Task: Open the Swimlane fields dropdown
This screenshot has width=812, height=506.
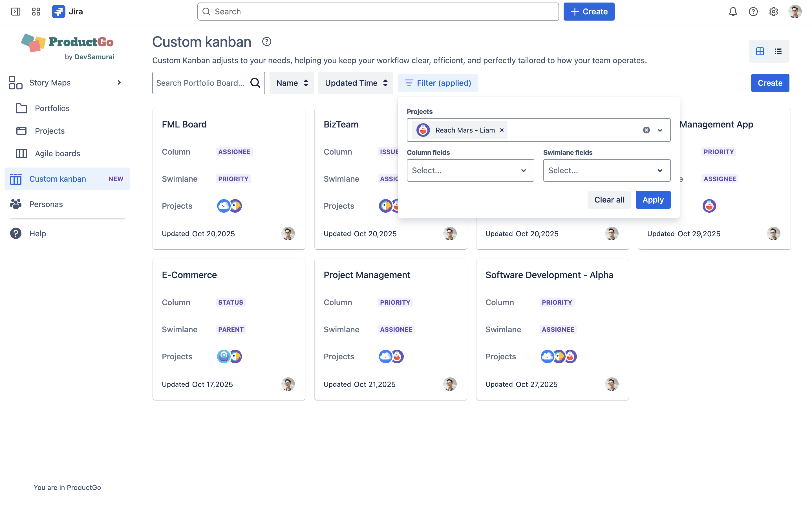Action: 606,170
